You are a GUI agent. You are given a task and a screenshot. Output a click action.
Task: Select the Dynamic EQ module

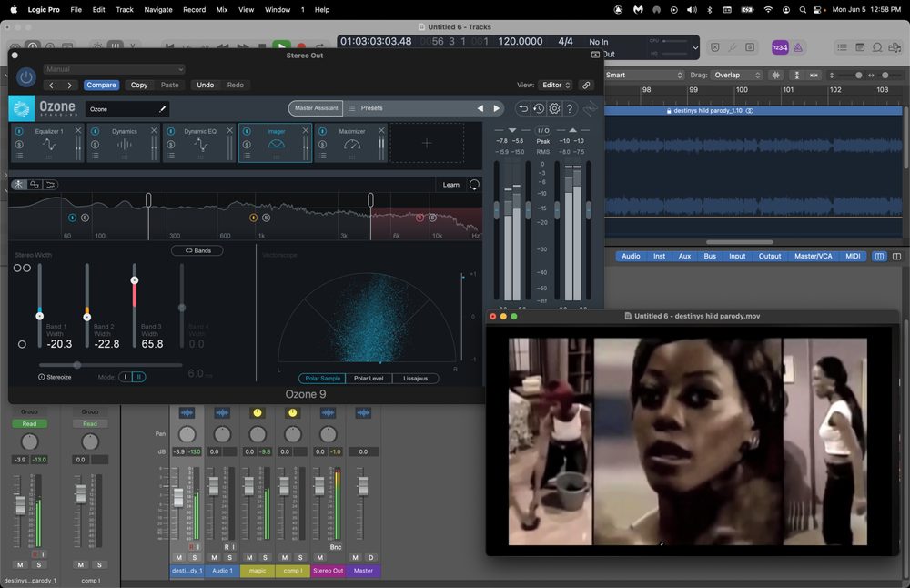coord(200,144)
